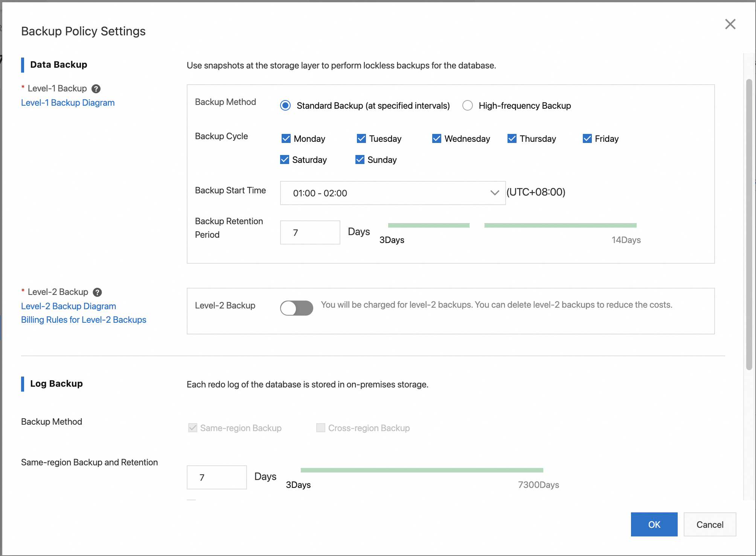Uncheck Saturday backup cycle checkbox
The width and height of the screenshot is (756, 556).
click(x=284, y=160)
